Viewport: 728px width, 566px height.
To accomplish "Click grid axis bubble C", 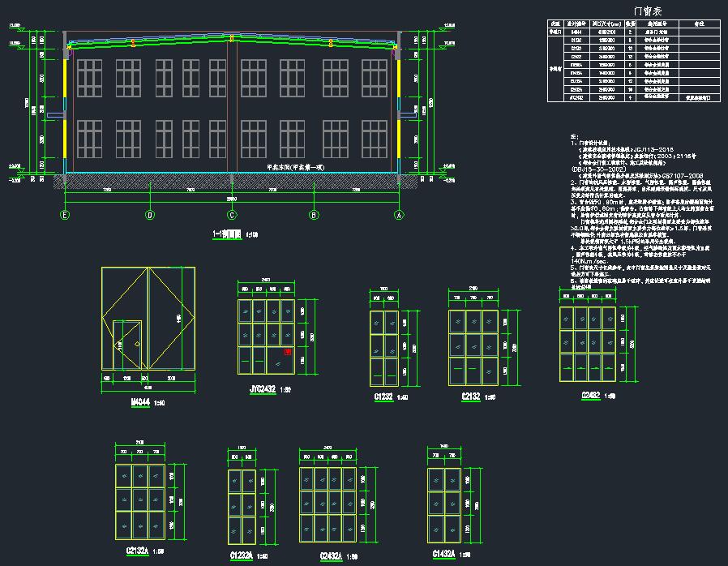I will tap(232, 215).
